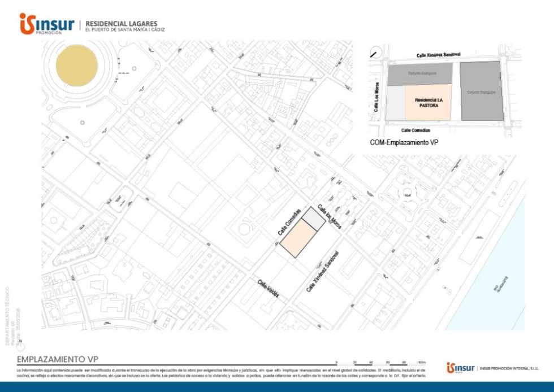Click "Calle Comedias" label on the main map
Viewport: 554px width, 392px height.
point(289,223)
